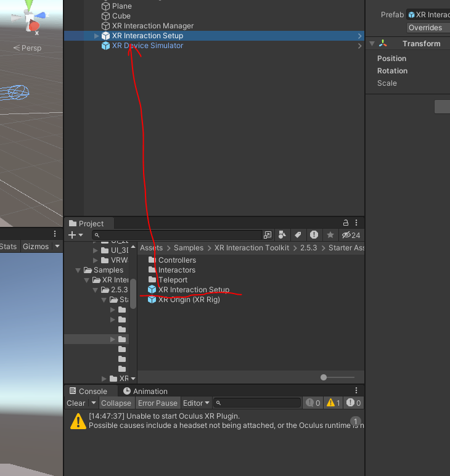Collapse the 2.5.3 folder in tree
The height and width of the screenshot is (476, 450).
point(95,290)
